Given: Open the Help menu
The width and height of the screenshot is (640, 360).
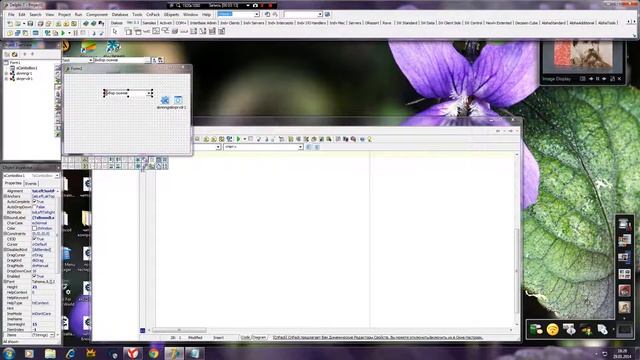Looking at the screenshot, I should click(x=207, y=14).
